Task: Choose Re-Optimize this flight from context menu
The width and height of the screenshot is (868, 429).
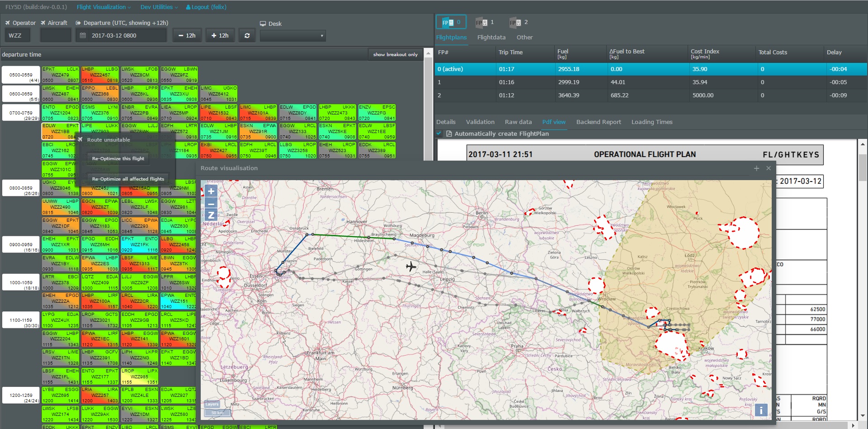Action: coord(118,158)
